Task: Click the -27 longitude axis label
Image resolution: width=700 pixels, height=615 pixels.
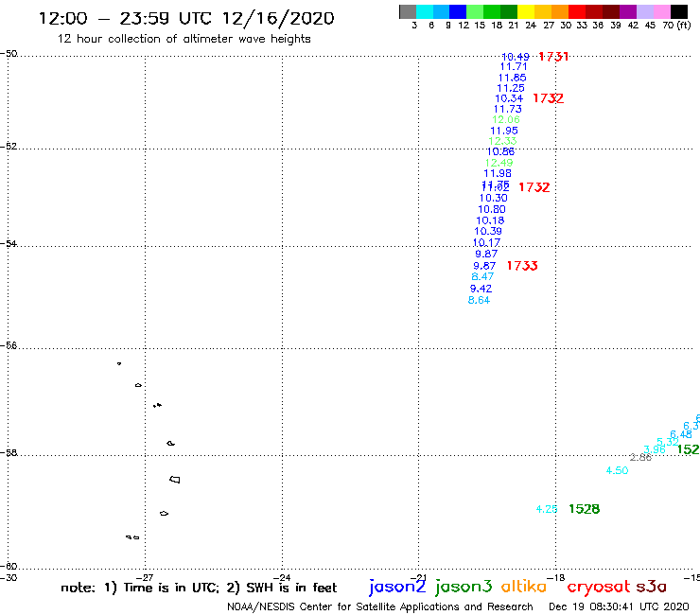Action: click(145, 577)
